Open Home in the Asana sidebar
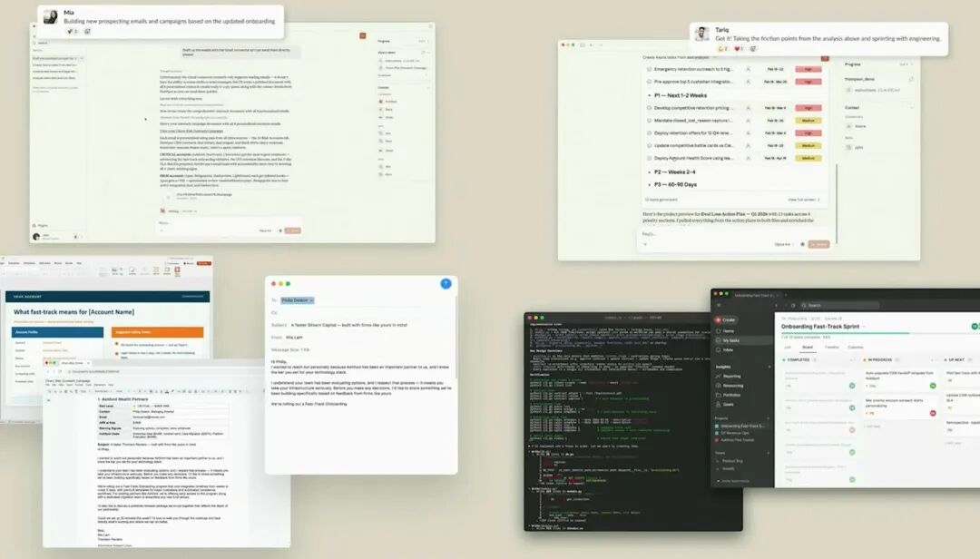This screenshot has height=559, width=980. [x=729, y=331]
